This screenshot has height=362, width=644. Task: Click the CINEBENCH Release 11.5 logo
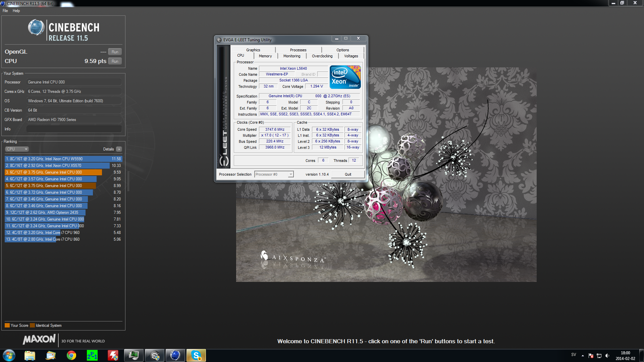(x=64, y=30)
